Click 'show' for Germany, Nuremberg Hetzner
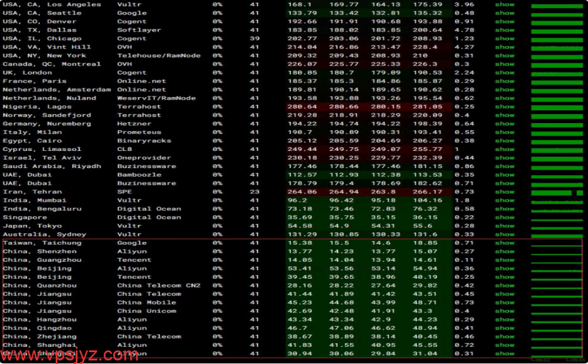588x364 pixels. (x=505, y=124)
